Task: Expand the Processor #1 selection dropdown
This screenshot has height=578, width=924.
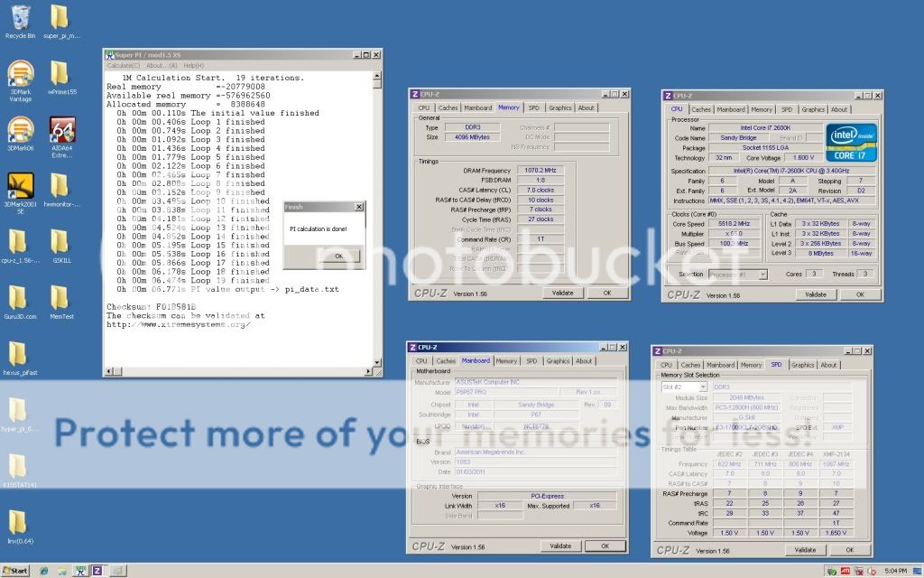Action: (x=738, y=274)
